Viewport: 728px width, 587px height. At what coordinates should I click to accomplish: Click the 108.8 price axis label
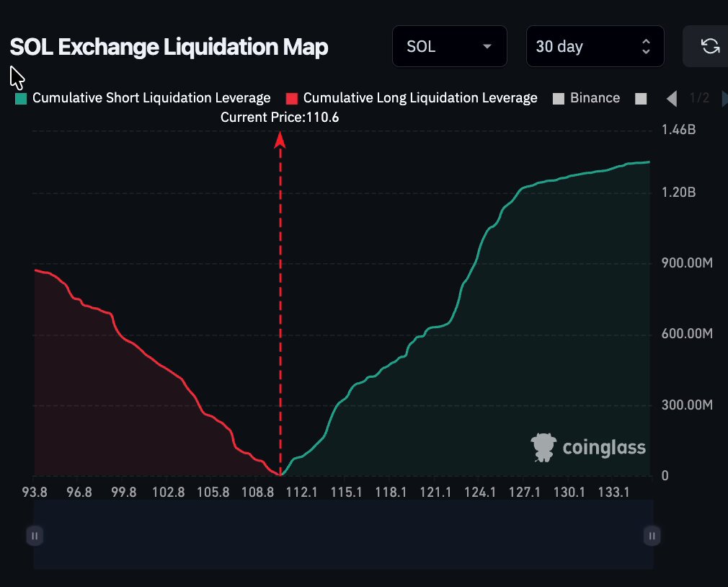257,493
